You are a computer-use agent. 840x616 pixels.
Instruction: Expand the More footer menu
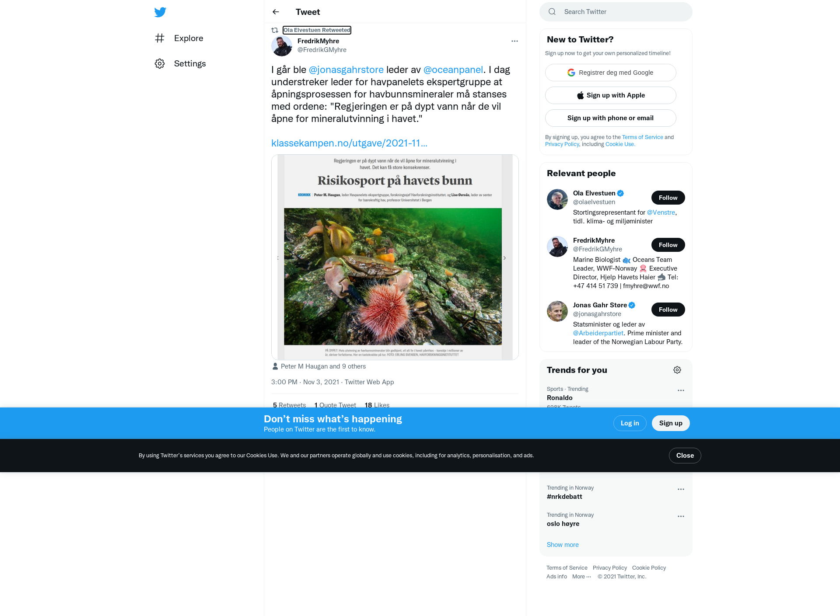(581, 577)
